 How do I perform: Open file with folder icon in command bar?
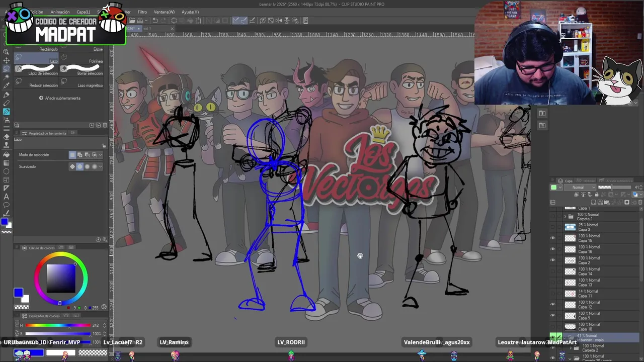[132, 21]
